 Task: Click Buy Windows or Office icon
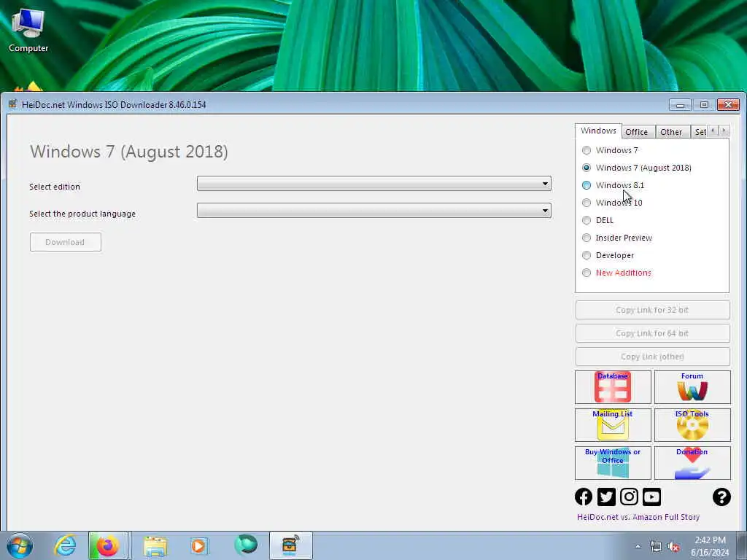(x=613, y=463)
